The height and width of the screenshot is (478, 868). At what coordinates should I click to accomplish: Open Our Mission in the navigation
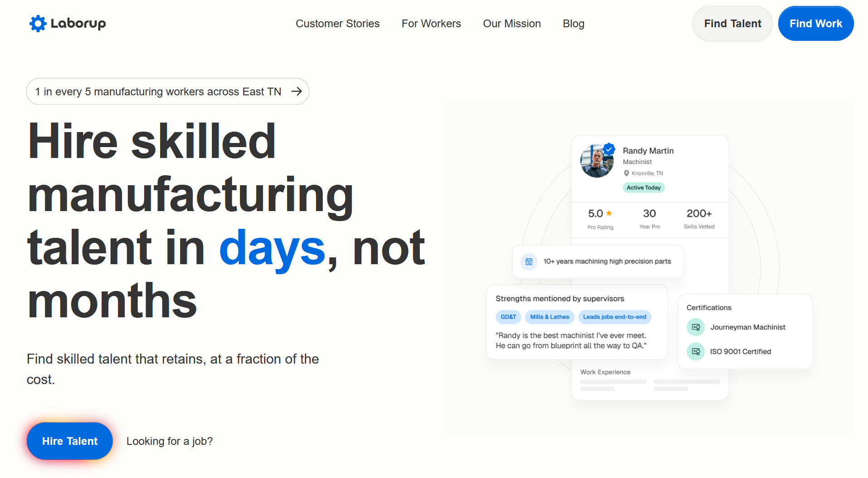(512, 24)
